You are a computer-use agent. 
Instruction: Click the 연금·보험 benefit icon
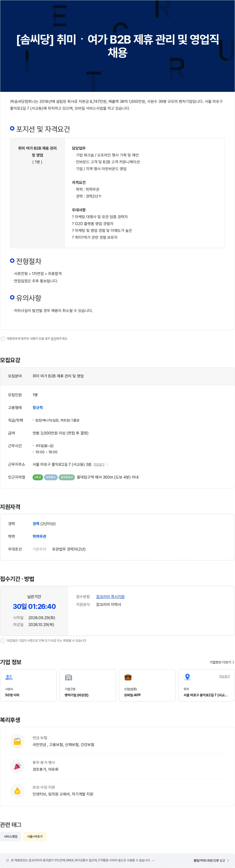[x=18, y=741]
